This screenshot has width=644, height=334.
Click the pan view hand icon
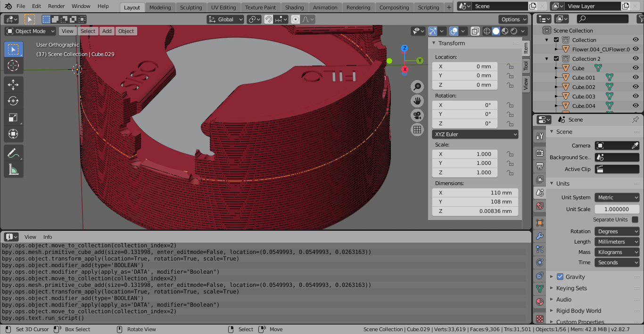coord(417,101)
